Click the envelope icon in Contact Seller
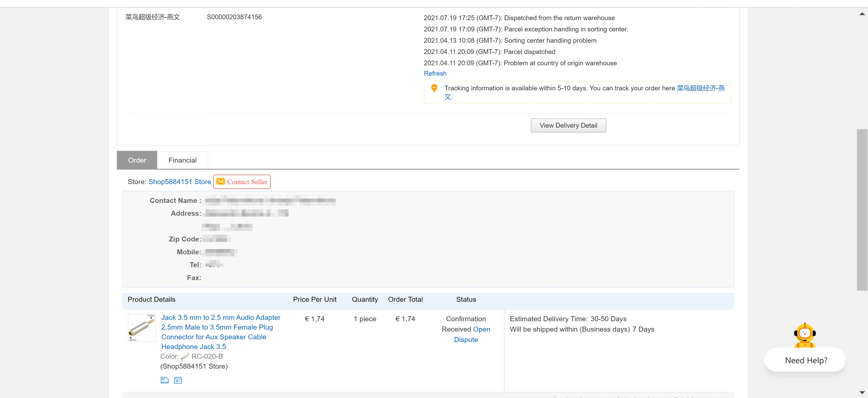868x398 pixels. [x=220, y=181]
